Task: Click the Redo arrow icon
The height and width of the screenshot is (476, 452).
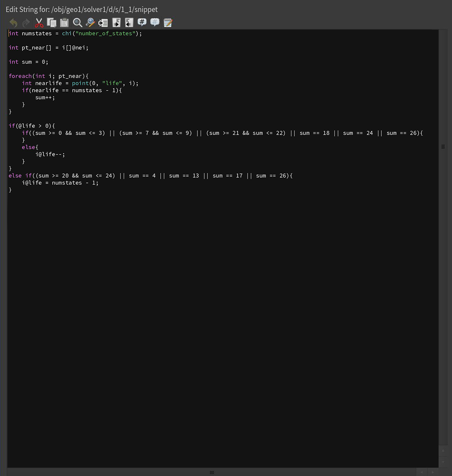Action: click(26, 23)
